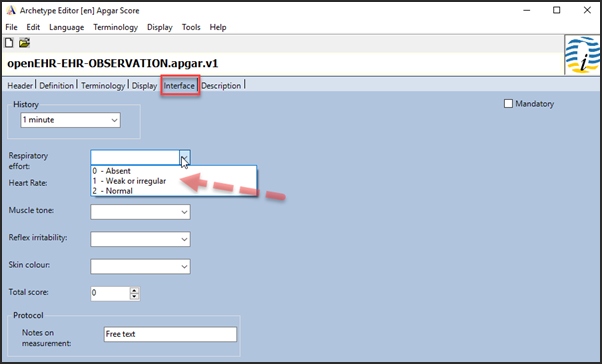This screenshot has height=364, width=602.
Task: Switch to the Description tab
Action: tap(221, 86)
